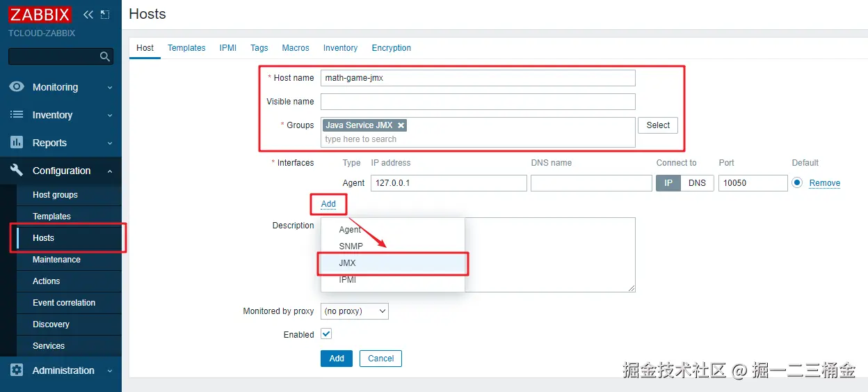The image size is (868, 392).
Task: Expand the Administration menu section
Action: tap(61, 370)
